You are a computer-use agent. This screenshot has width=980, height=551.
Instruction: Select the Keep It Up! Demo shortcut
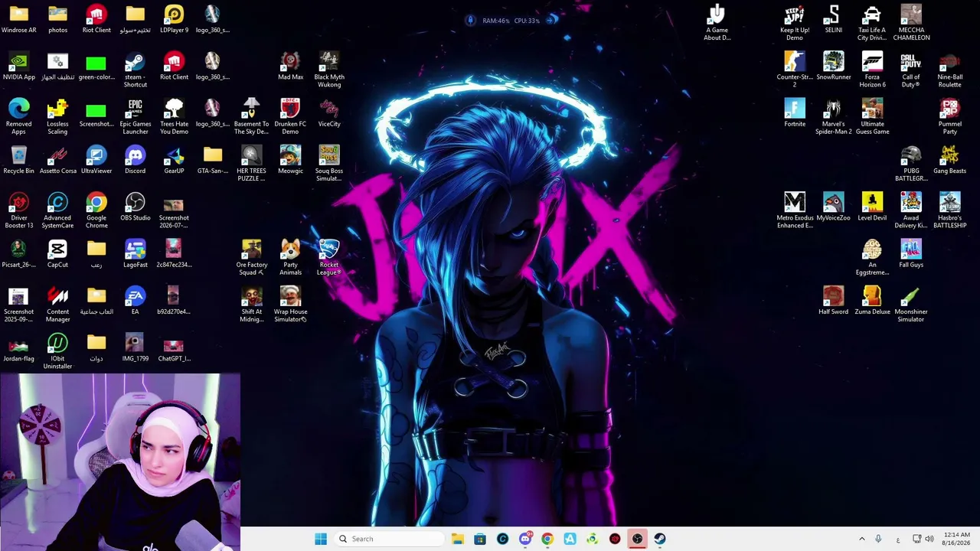[x=795, y=24]
